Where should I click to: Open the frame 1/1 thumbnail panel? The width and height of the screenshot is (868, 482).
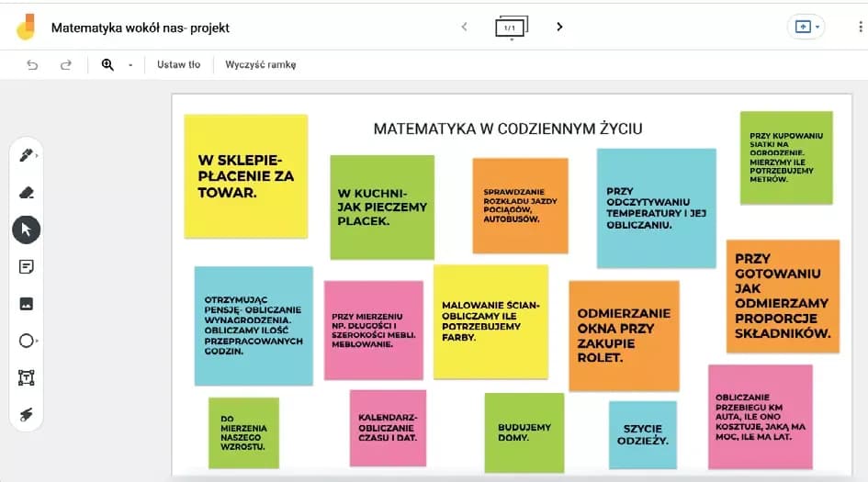click(512, 28)
